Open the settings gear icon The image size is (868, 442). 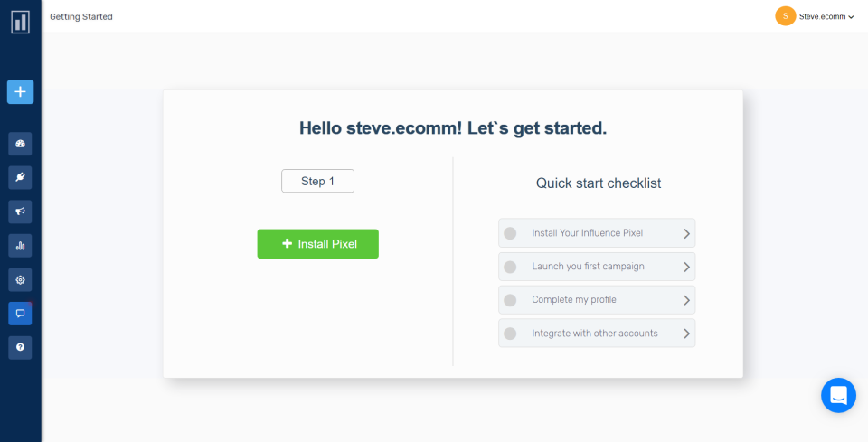(x=20, y=279)
